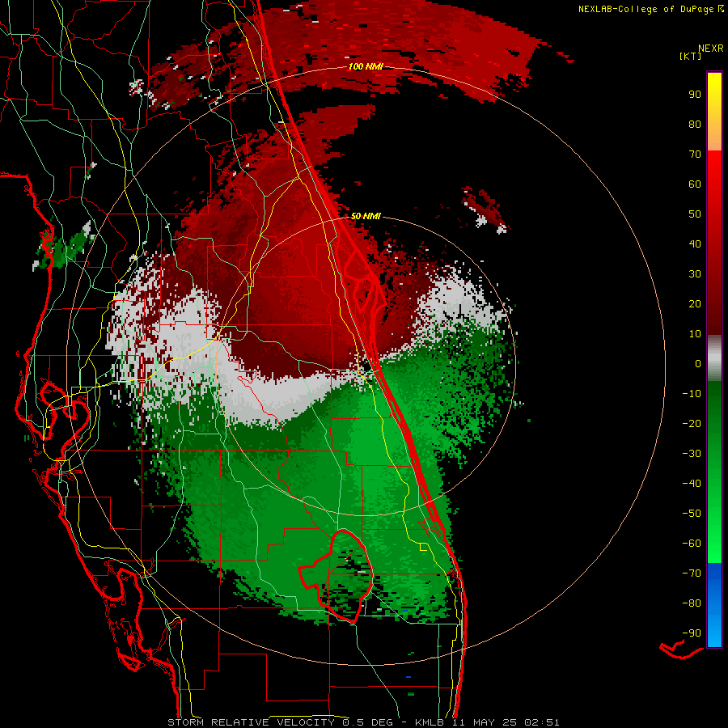Click the -90 value on velocity scale
The width and height of the screenshot is (728, 728).
pos(692,633)
